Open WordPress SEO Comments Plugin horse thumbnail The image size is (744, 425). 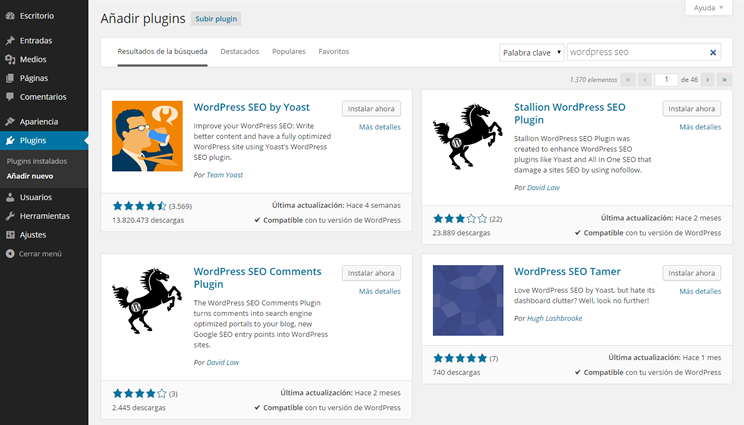pos(147,300)
